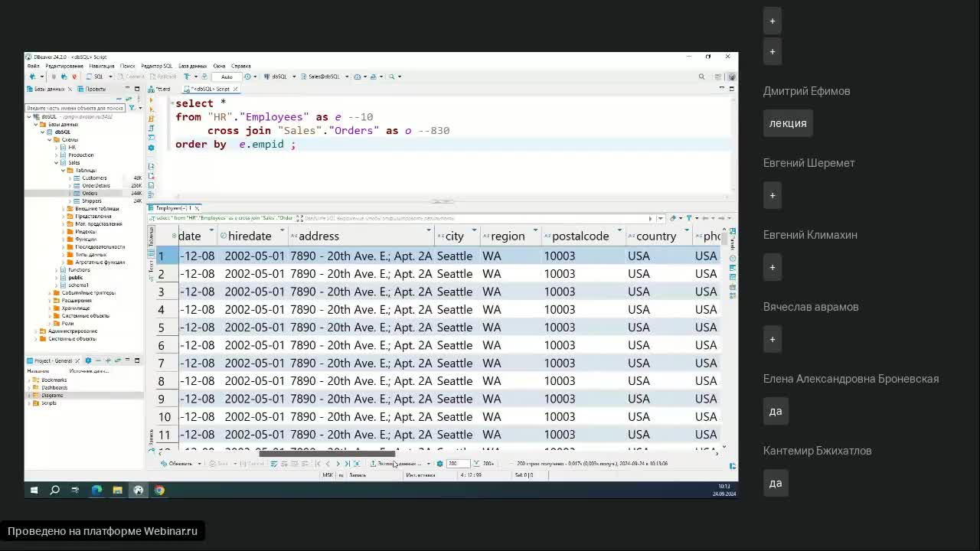Jump to the last row with the arrow

tap(347, 464)
